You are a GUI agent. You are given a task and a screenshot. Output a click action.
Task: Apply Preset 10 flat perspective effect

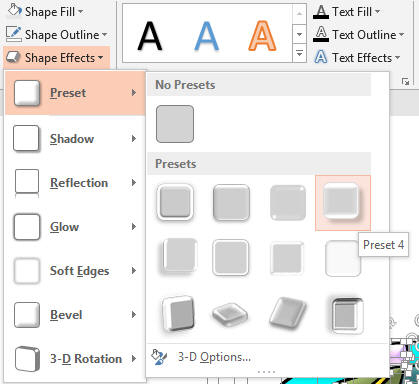click(x=230, y=315)
